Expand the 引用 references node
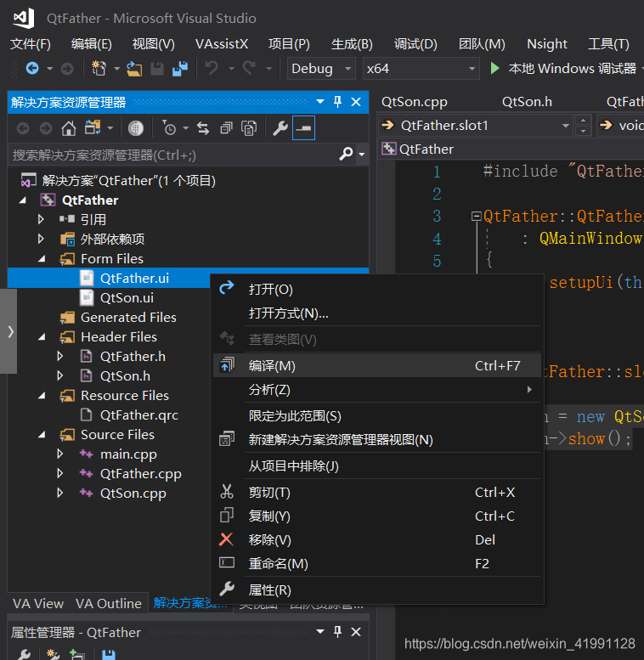The height and width of the screenshot is (660, 644). (x=41, y=219)
